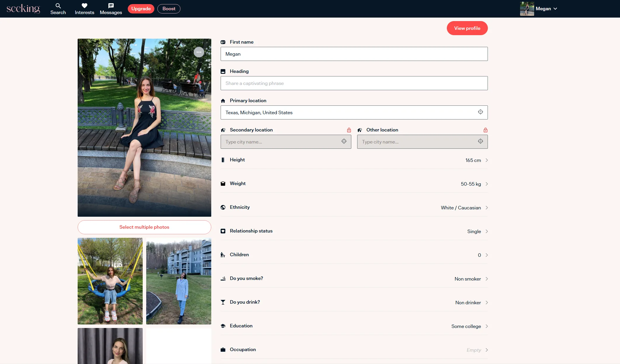Select the swing photo thumbnail
Image resolution: width=620 pixels, height=364 pixels.
point(110,281)
